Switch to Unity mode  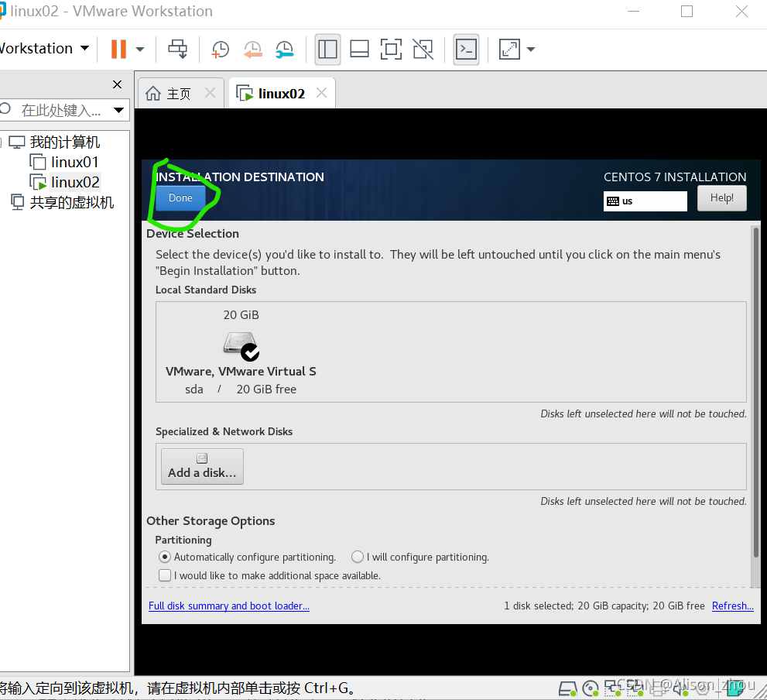423,49
